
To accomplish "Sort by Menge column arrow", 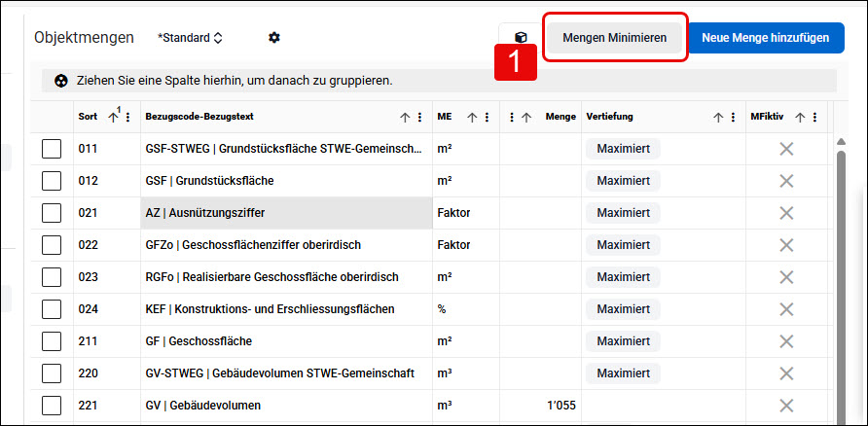I will pyautogui.click(x=526, y=118).
